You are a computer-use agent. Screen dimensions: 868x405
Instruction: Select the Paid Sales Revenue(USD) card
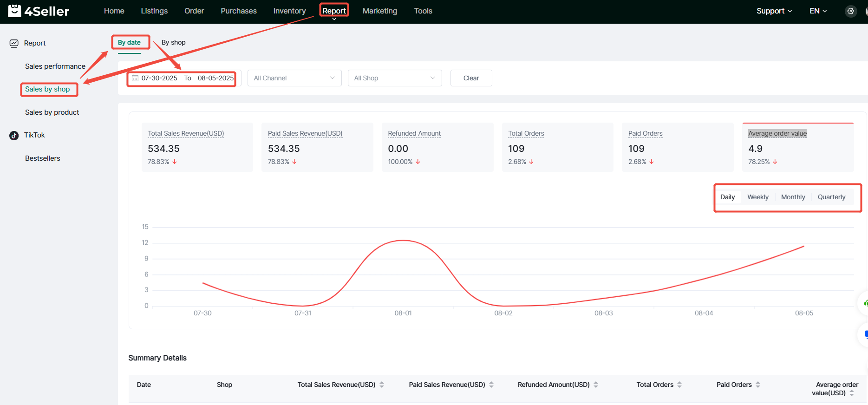pos(317,147)
